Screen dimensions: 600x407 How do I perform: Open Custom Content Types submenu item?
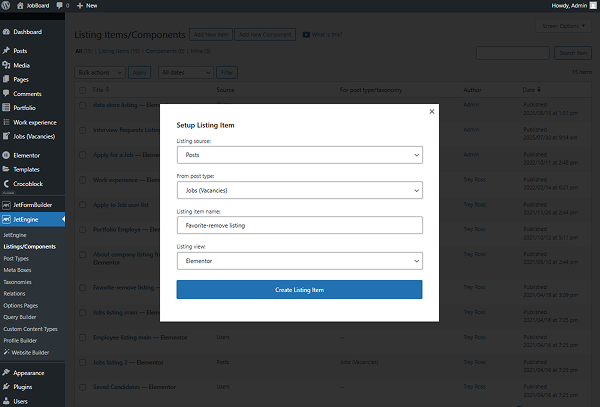tap(30, 329)
